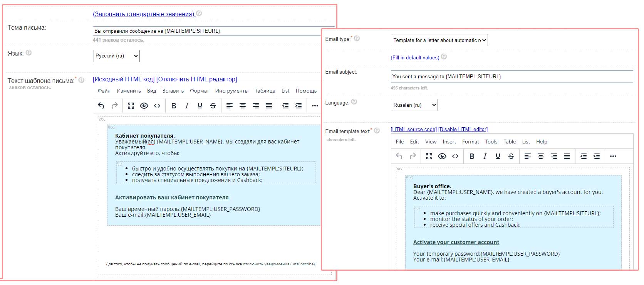Expand Язык dropdown showing Русский (ru)

click(116, 56)
